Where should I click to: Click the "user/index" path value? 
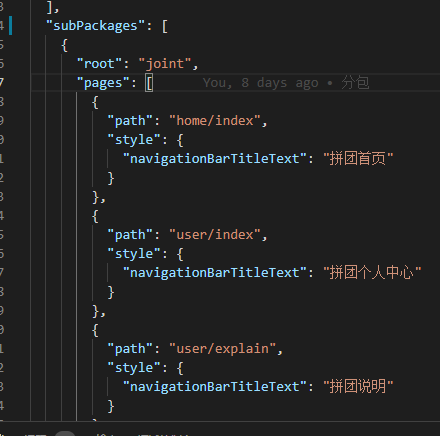click(x=215, y=235)
